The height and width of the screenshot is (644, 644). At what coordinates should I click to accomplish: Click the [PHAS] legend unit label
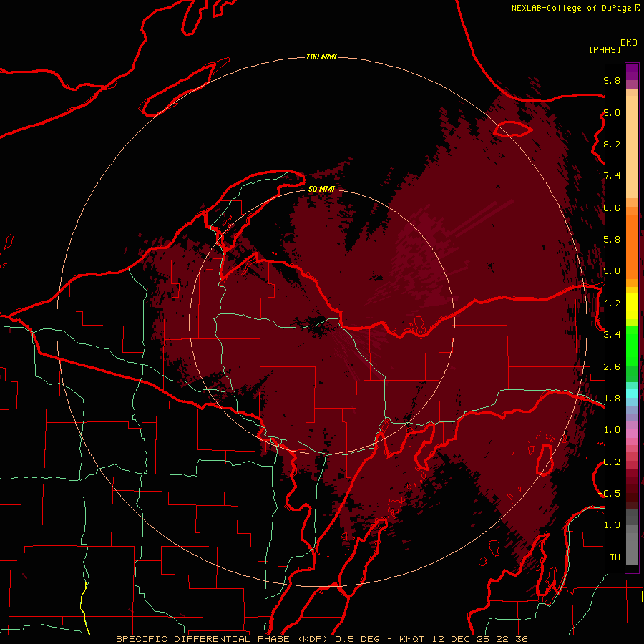(x=605, y=49)
